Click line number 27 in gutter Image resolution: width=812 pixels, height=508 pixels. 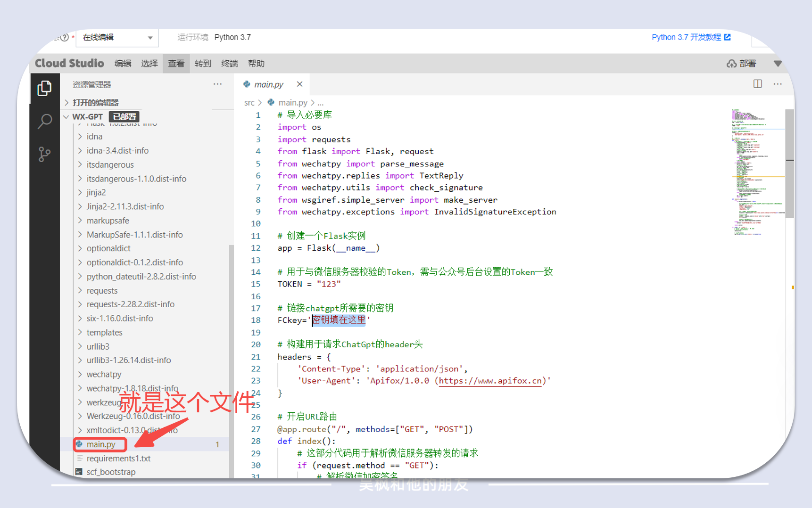pyautogui.click(x=256, y=429)
